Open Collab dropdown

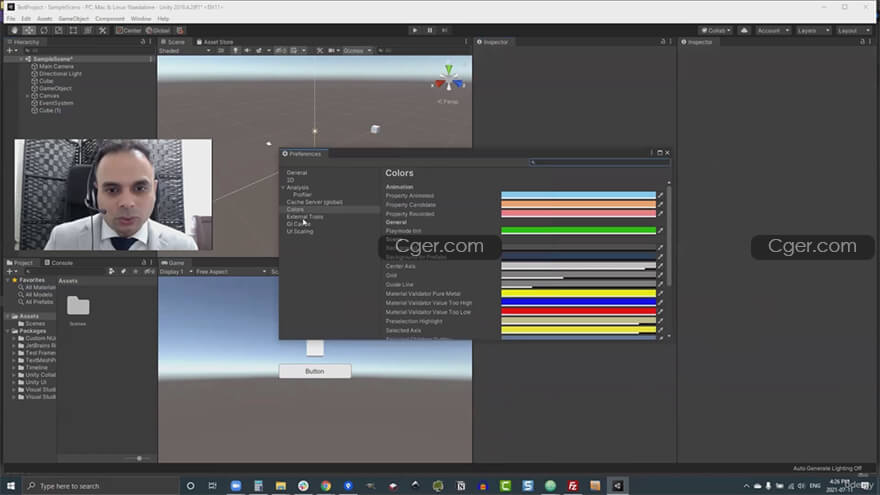715,30
